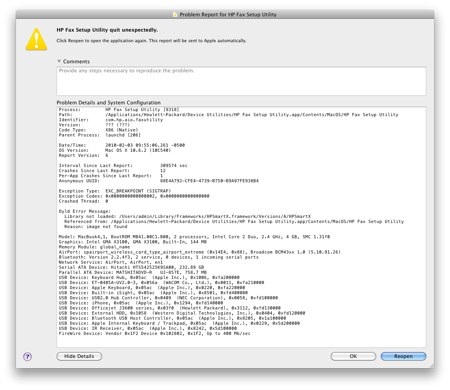Click the Hide Details button
450x390 pixels.
(79, 356)
